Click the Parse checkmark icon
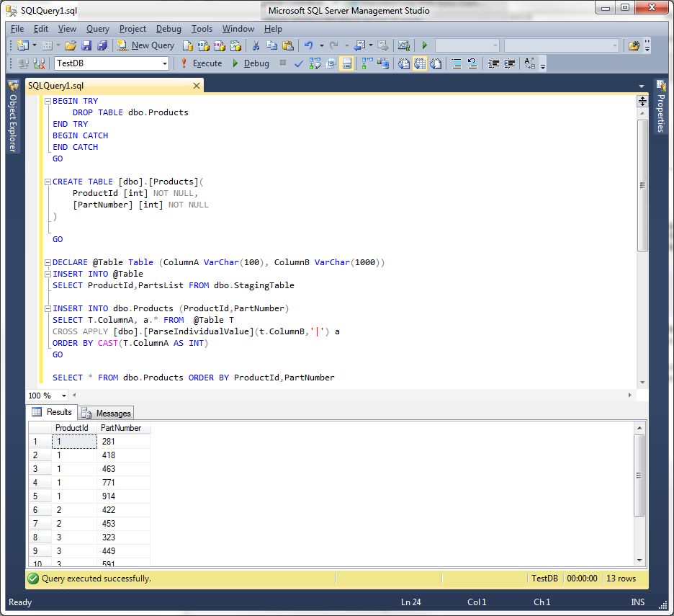Image resolution: width=674 pixels, height=616 pixels. pyautogui.click(x=299, y=63)
